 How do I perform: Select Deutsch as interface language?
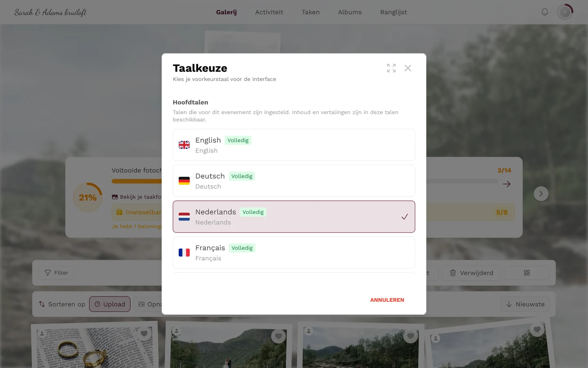click(294, 181)
